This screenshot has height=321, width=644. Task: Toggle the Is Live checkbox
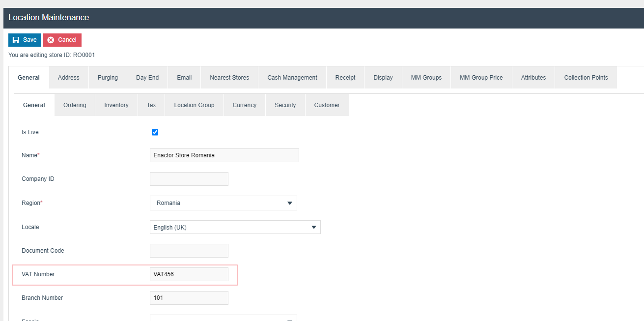click(155, 132)
